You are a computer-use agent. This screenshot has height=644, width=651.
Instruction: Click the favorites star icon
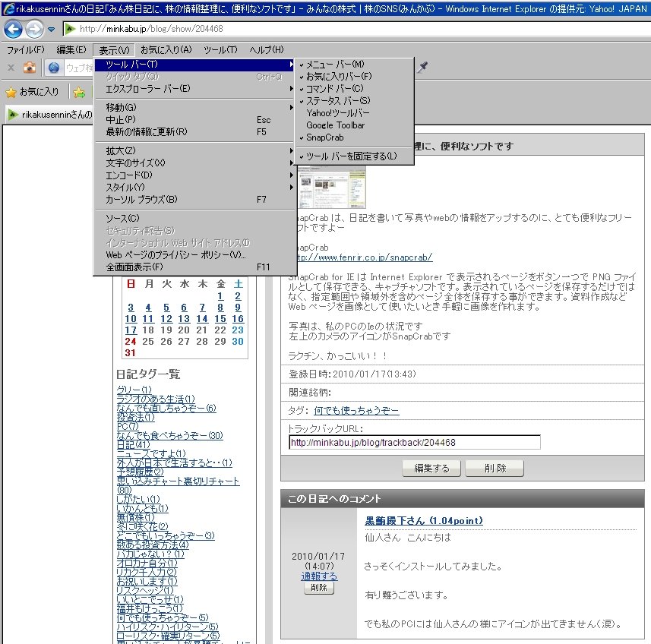(11, 92)
